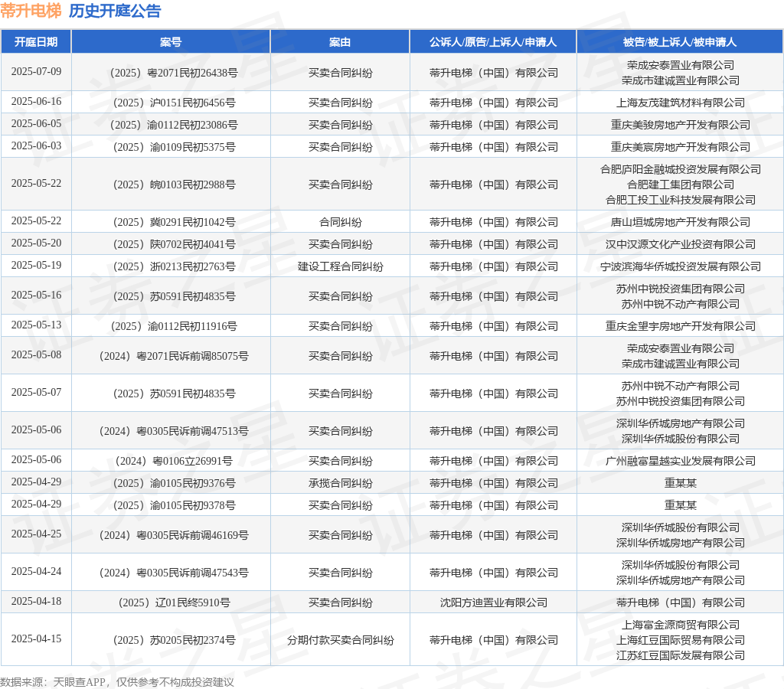This screenshot has width=784, height=689.
Task: Click case number 粤2071民诉前调85075号
Action: [174, 357]
